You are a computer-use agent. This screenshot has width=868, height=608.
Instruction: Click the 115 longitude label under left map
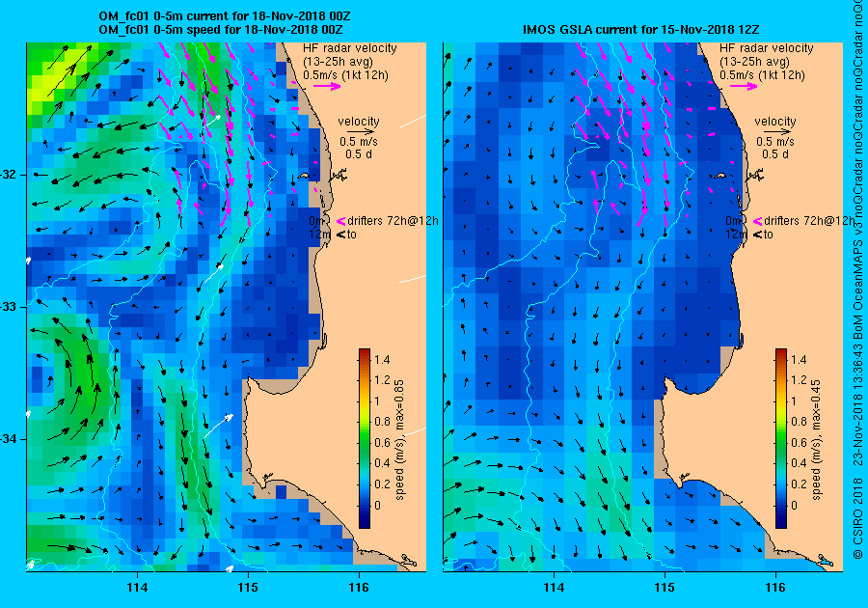point(248,588)
